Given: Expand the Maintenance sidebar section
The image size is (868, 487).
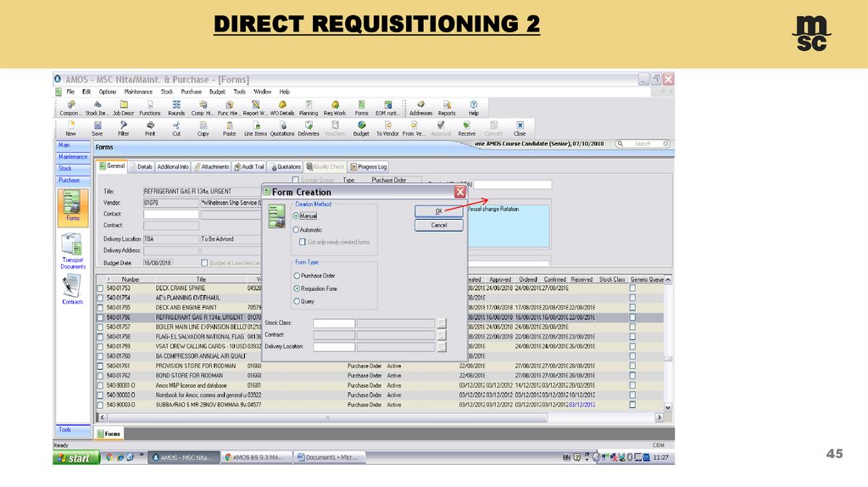Looking at the screenshot, I should pyautogui.click(x=73, y=157).
